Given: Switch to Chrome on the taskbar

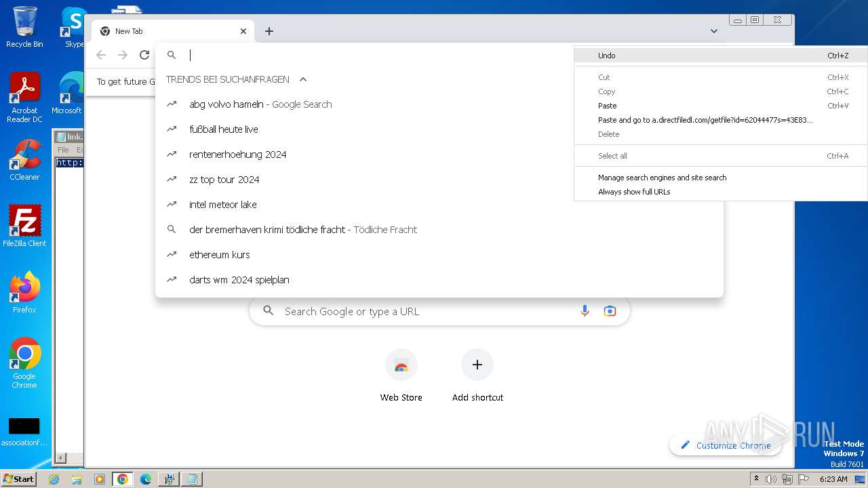Looking at the screenshot, I should pyautogui.click(x=122, y=479).
